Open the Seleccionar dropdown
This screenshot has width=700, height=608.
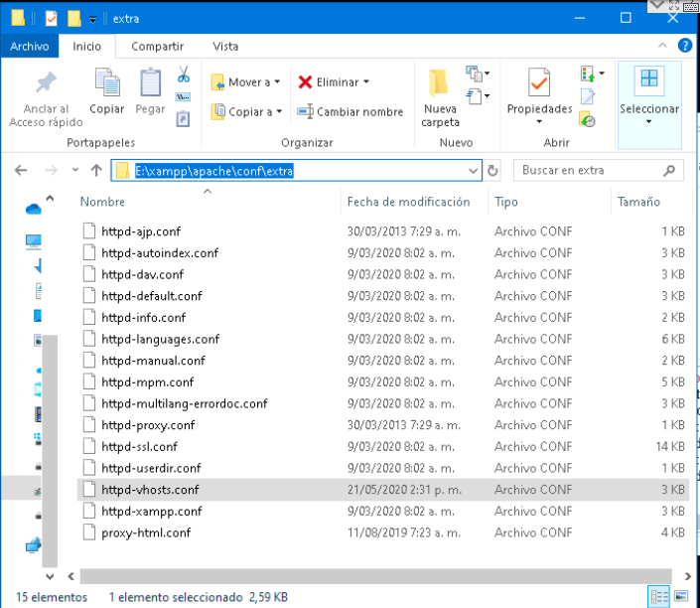(649, 103)
